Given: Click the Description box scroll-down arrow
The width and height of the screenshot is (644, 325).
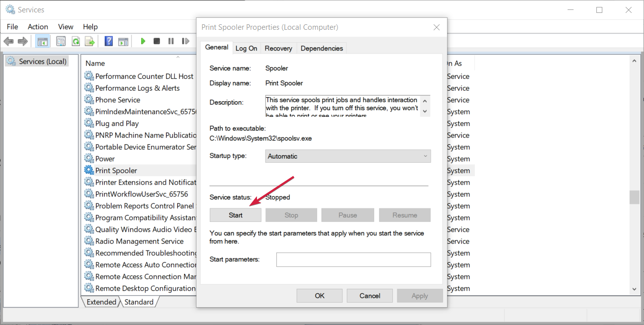Looking at the screenshot, I should [424, 111].
